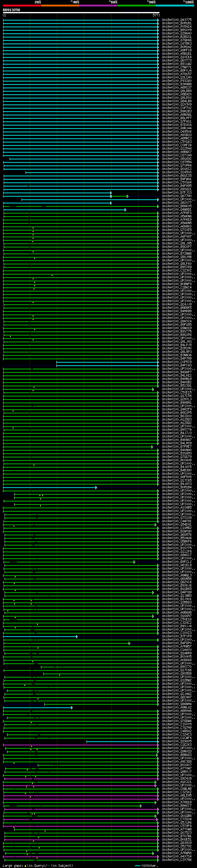Click the green ~80% identity legend segment

(137, 6)
